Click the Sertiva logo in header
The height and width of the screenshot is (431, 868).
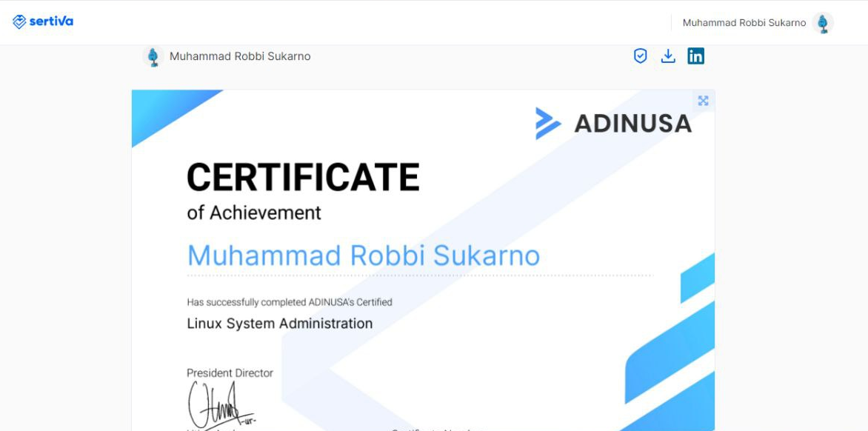coord(43,21)
